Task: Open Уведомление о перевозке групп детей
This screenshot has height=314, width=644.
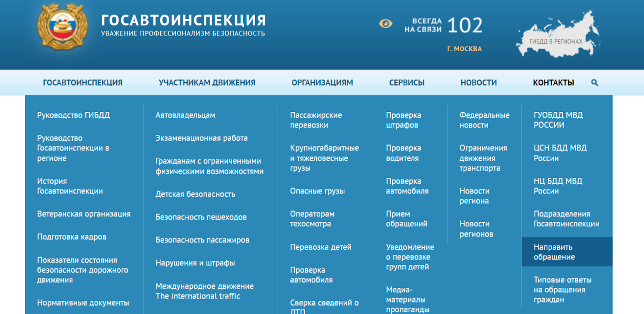Action: tap(410, 257)
